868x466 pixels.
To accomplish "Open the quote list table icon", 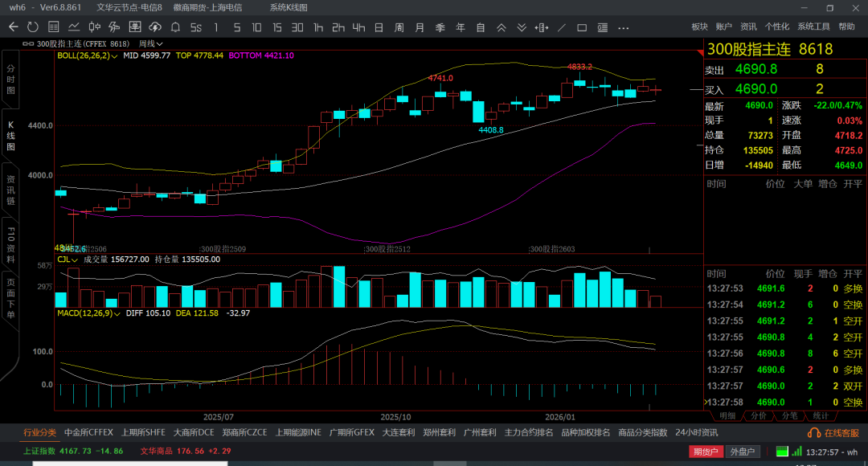I will click(54, 27).
